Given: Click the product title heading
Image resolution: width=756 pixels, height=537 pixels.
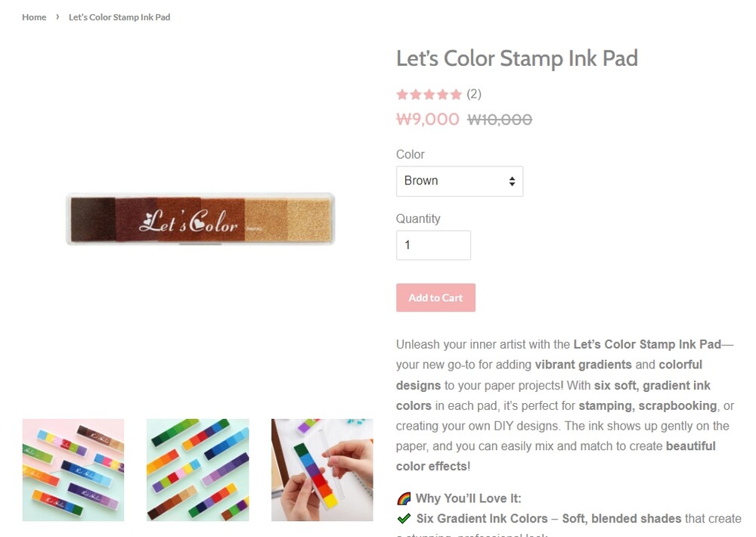Looking at the screenshot, I should [x=517, y=58].
